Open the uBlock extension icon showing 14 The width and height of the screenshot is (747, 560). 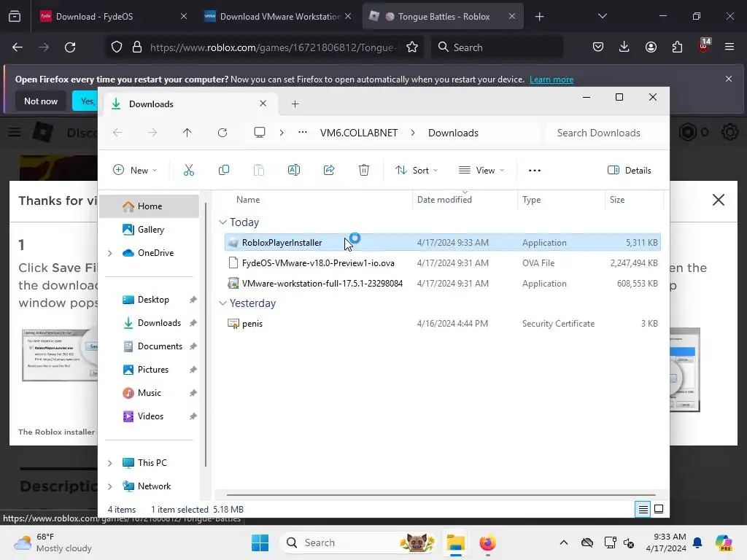(x=704, y=45)
